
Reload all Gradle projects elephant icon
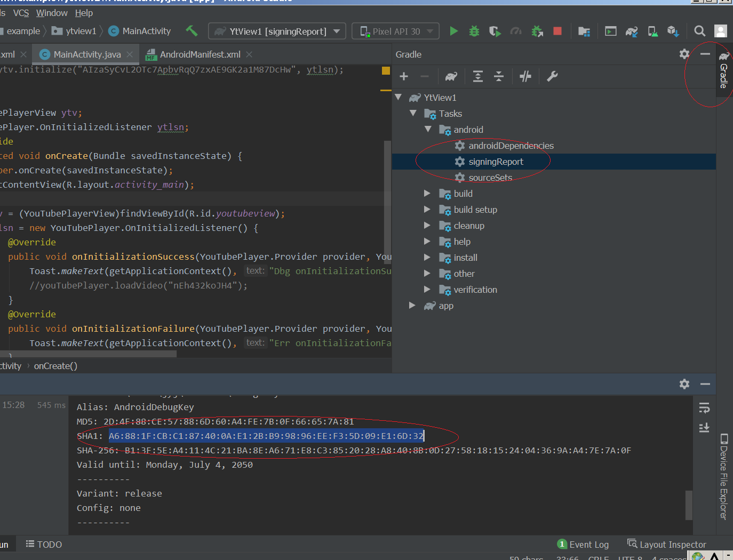(451, 76)
